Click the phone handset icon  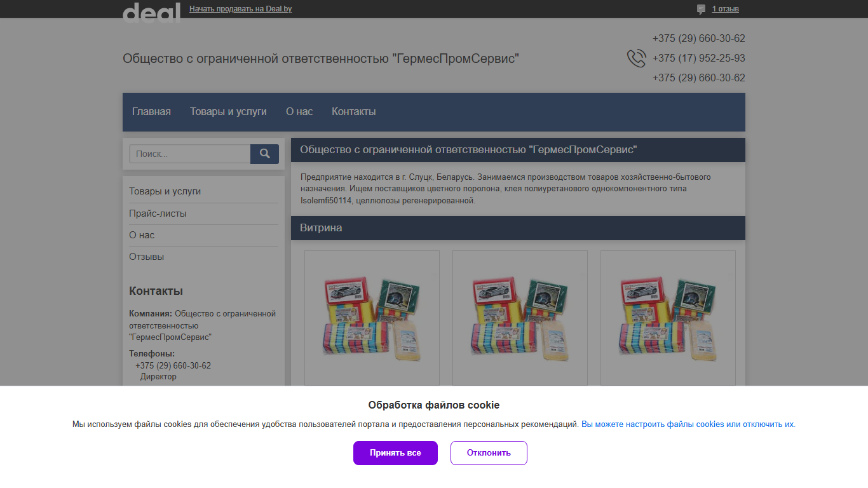click(637, 58)
